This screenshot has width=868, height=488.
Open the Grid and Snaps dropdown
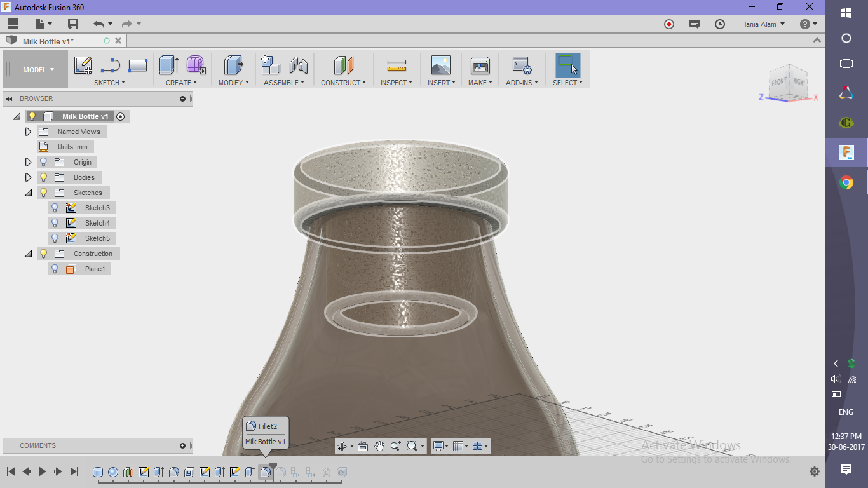pyautogui.click(x=461, y=446)
